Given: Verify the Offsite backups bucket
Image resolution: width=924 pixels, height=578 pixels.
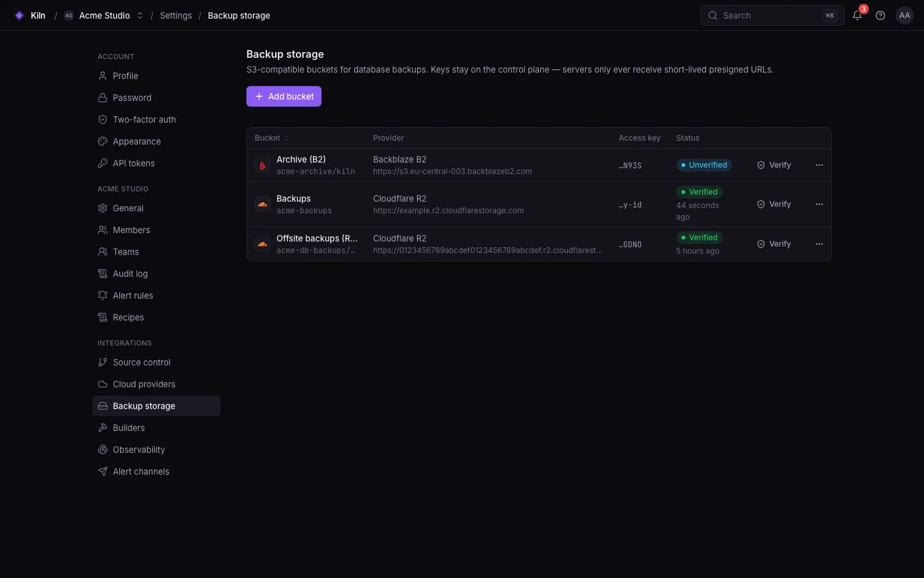Looking at the screenshot, I should 774,244.
